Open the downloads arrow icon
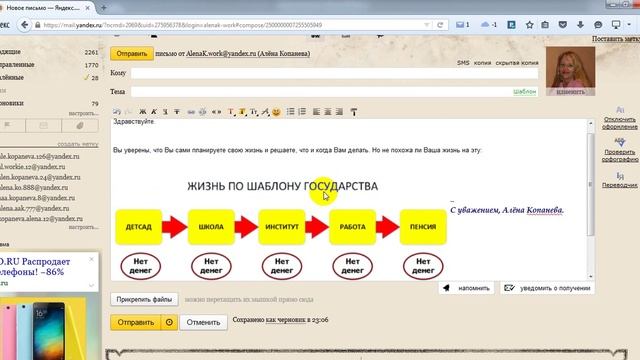This screenshot has width=640, height=360. pos(580,25)
